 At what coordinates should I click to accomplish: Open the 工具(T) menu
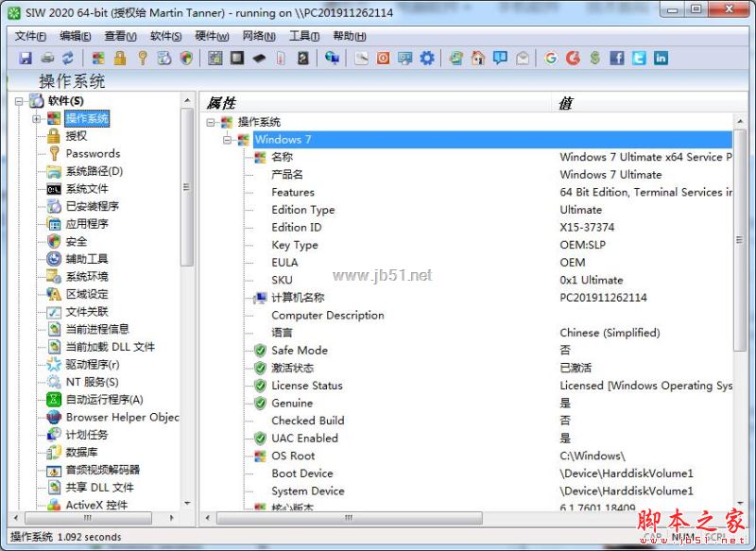[x=304, y=36]
